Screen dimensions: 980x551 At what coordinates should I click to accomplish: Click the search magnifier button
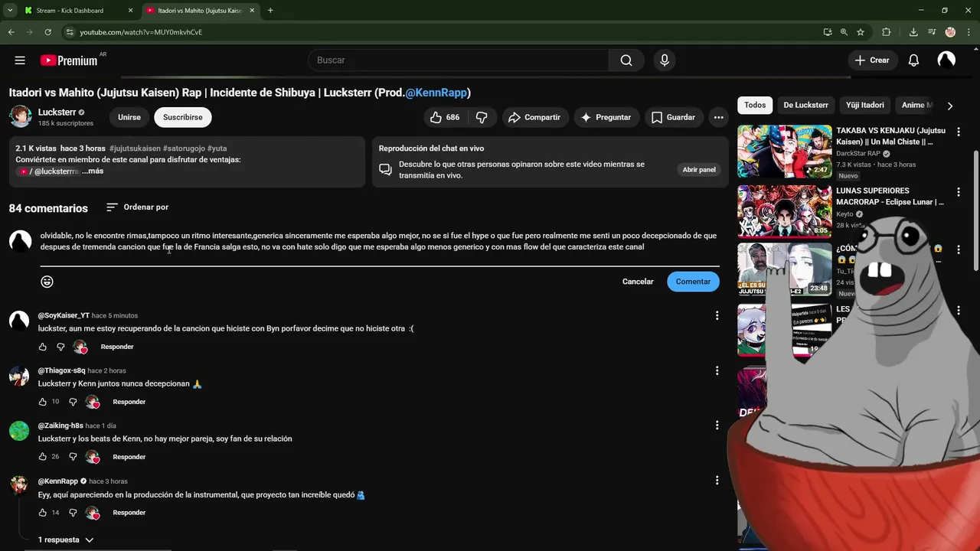tap(626, 60)
